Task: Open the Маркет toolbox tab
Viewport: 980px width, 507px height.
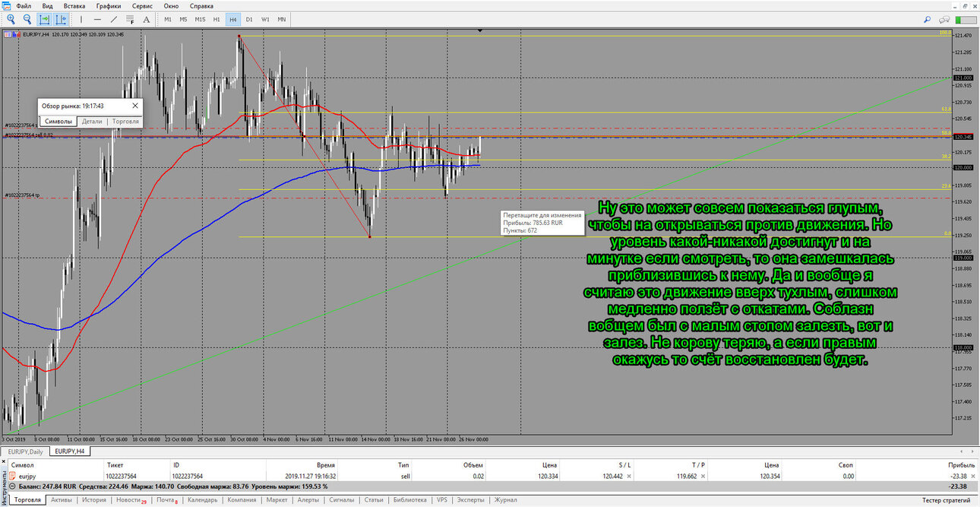Action: coord(277,500)
